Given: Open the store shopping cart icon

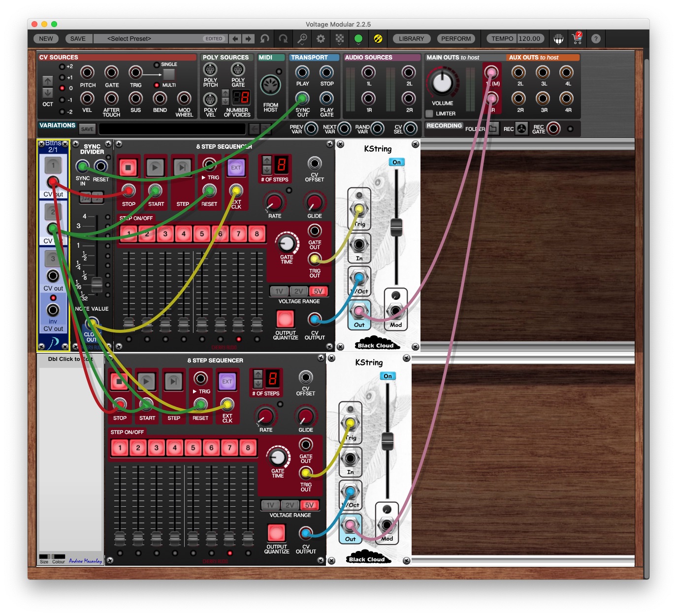Looking at the screenshot, I should click(x=577, y=38).
